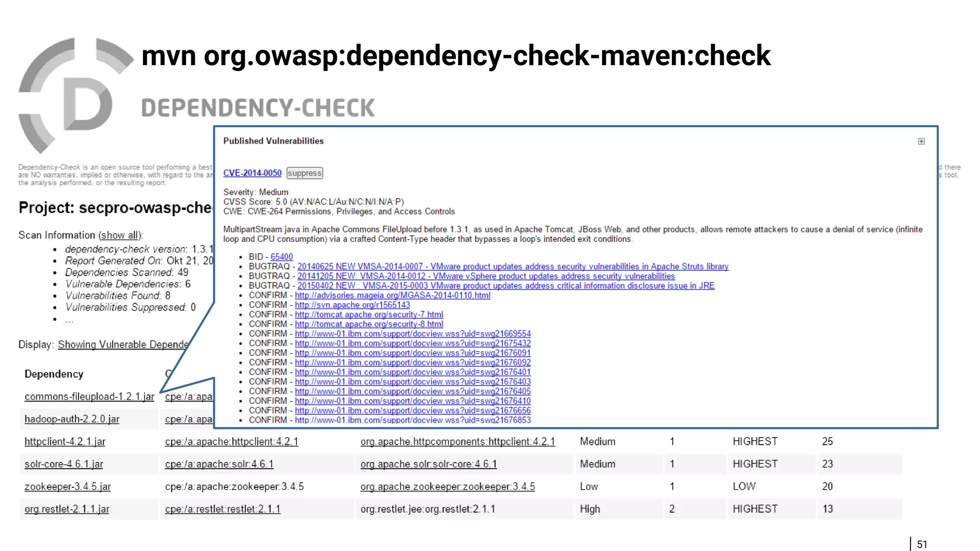980x551 pixels.
Task: Open the cpe:/a:apache:solr:4.6.1 link
Action: click(x=219, y=464)
